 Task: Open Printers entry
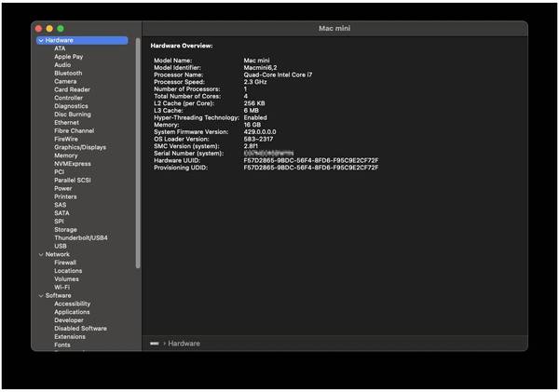(x=65, y=196)
